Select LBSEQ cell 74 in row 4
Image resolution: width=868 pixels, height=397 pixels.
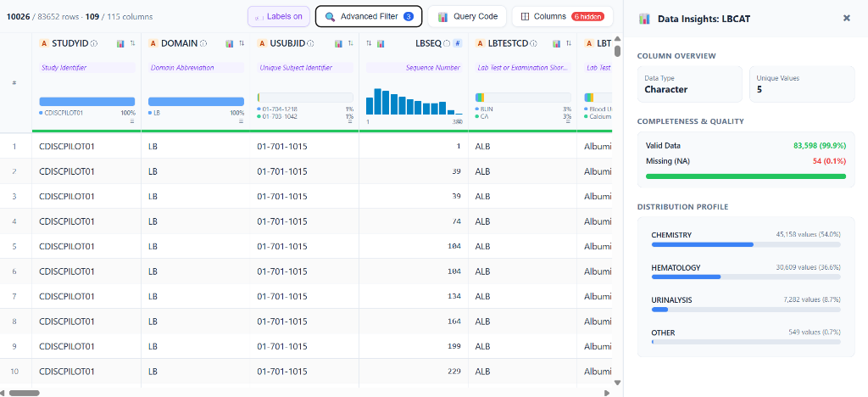tap(414, 221)
